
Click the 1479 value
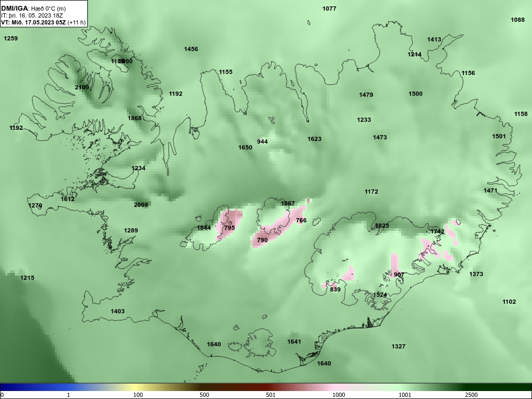[366, 95]
